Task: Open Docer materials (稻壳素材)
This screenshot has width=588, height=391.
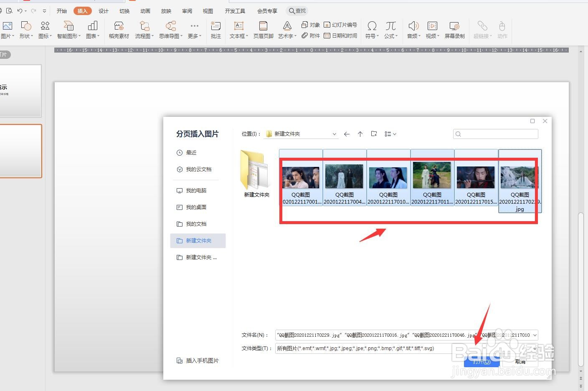Action: coord(119,30)
